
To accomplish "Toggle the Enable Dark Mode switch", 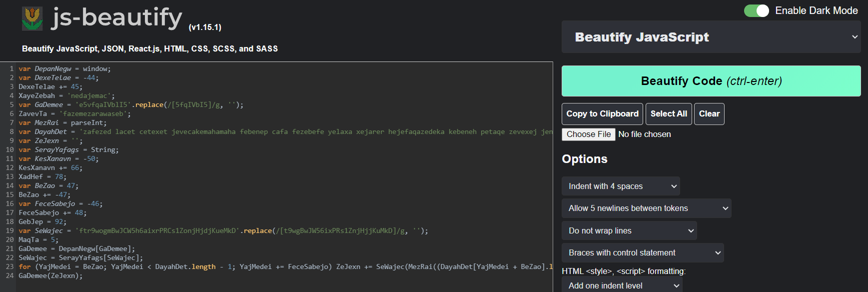I will [x=757, y=10].
